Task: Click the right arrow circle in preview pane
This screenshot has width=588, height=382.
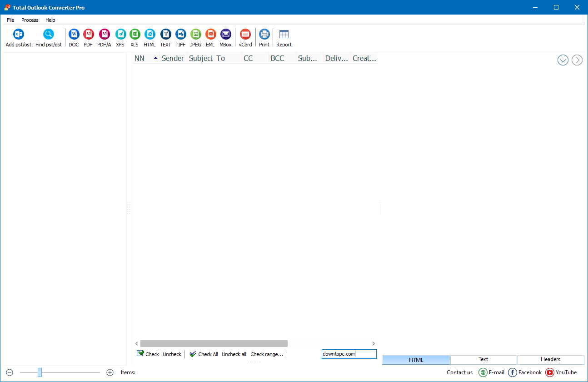Action: (x=577, y=60)
